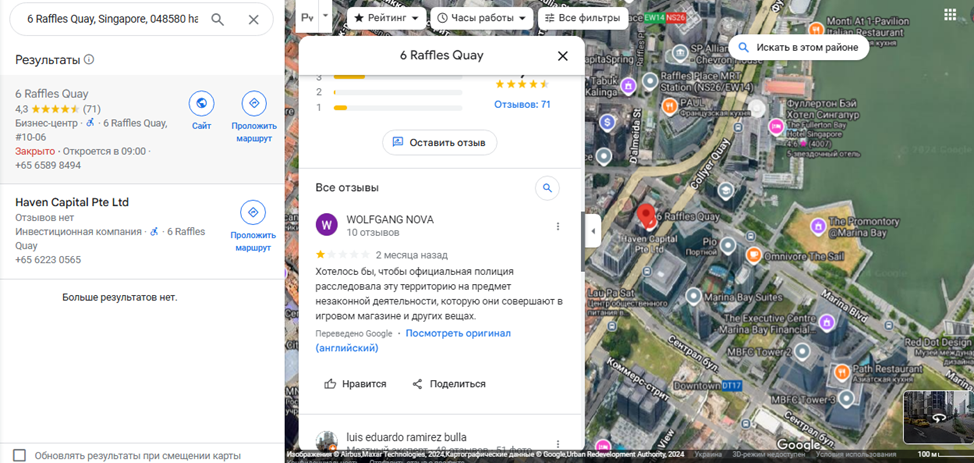Click the Нравится thumbs-up button

click(355, 384)
